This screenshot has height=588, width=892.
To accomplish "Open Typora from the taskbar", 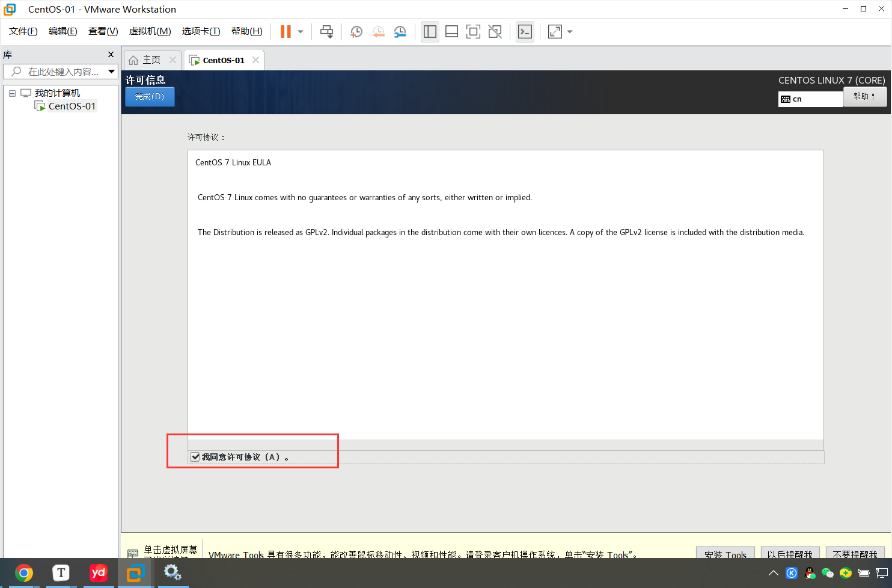I will [61, 573].
